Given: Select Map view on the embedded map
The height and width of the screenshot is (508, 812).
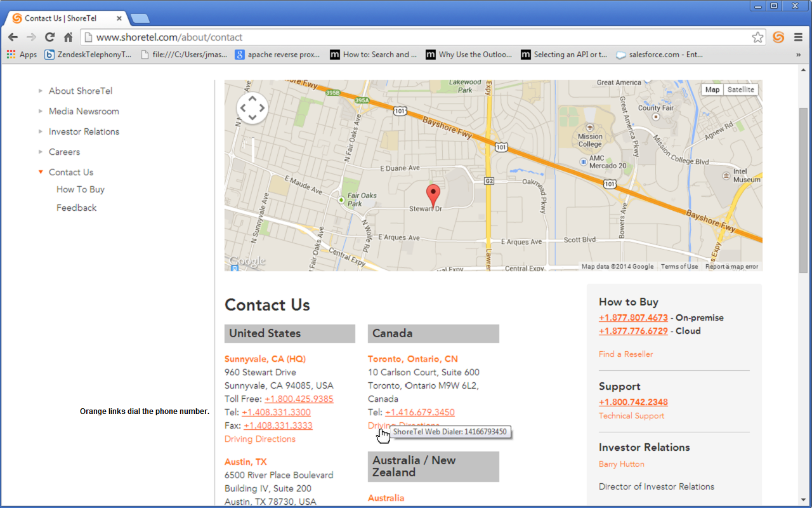Looking at the screenshot, I should click(712, 89).
